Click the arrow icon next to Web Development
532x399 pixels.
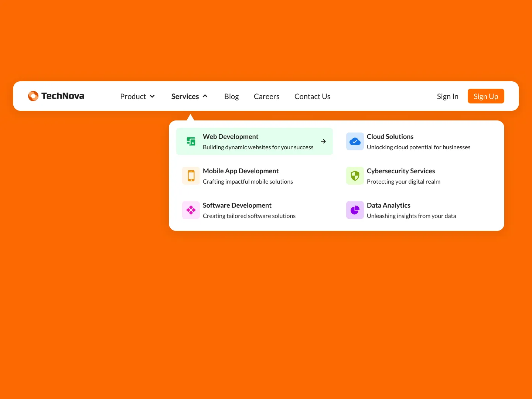(x=323, y=141)
